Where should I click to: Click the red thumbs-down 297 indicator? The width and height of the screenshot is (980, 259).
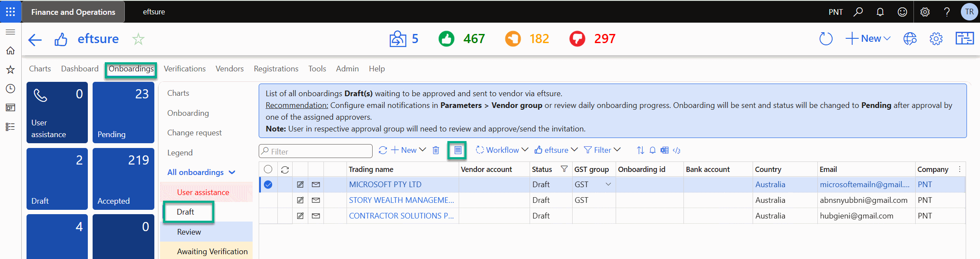click(x=592, y=39)
